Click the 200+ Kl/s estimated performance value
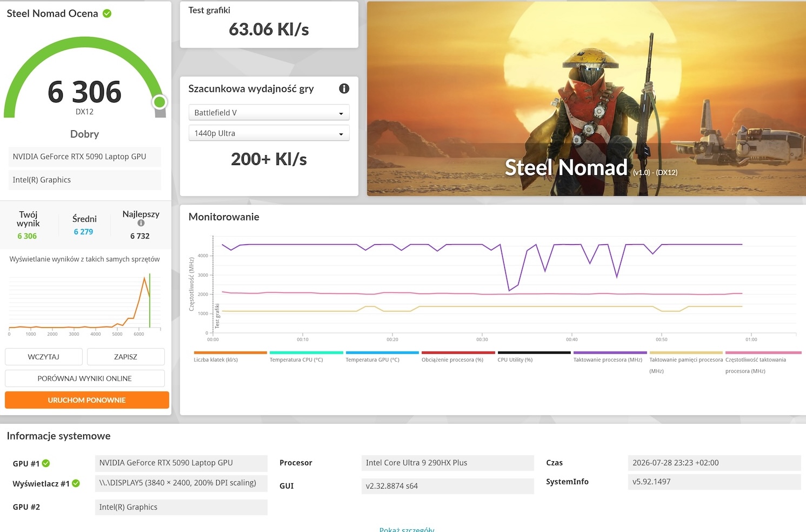Screen dimensions: 806x532 (269, 159)
